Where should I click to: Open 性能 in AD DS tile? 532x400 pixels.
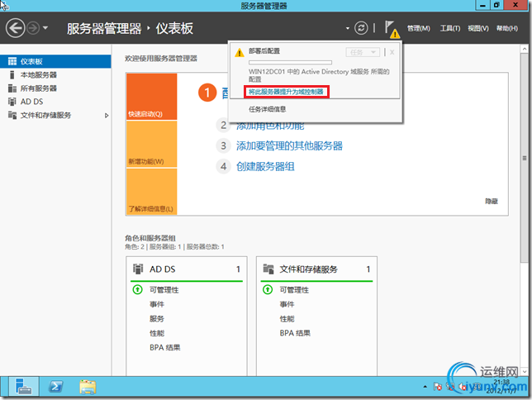[157, 333]
